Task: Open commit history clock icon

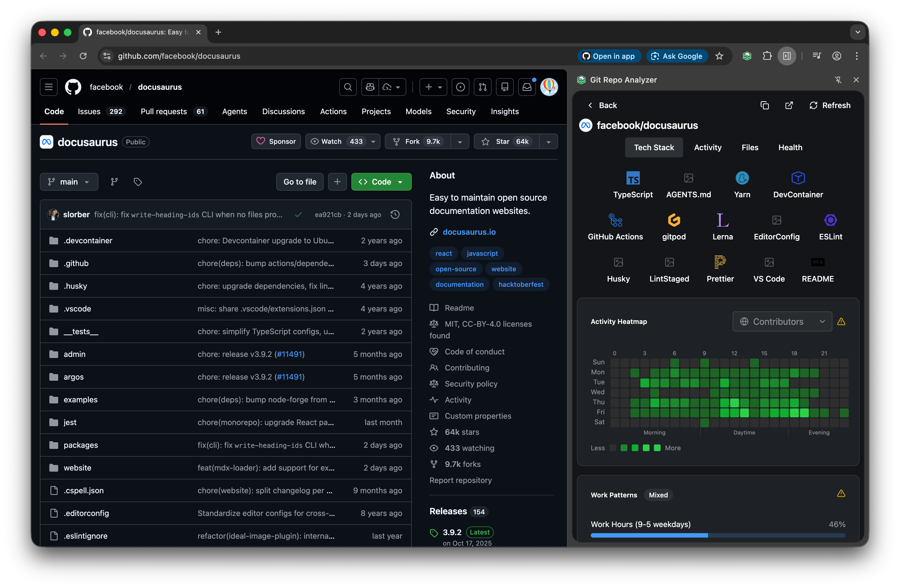Action: click(x=395, y=215)
